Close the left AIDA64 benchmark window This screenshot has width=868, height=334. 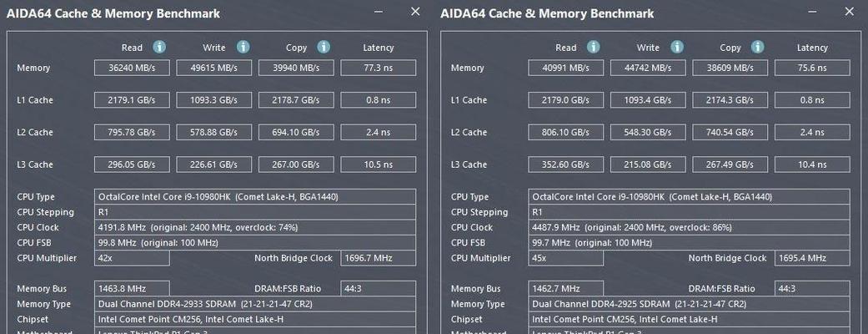[415, 12]
